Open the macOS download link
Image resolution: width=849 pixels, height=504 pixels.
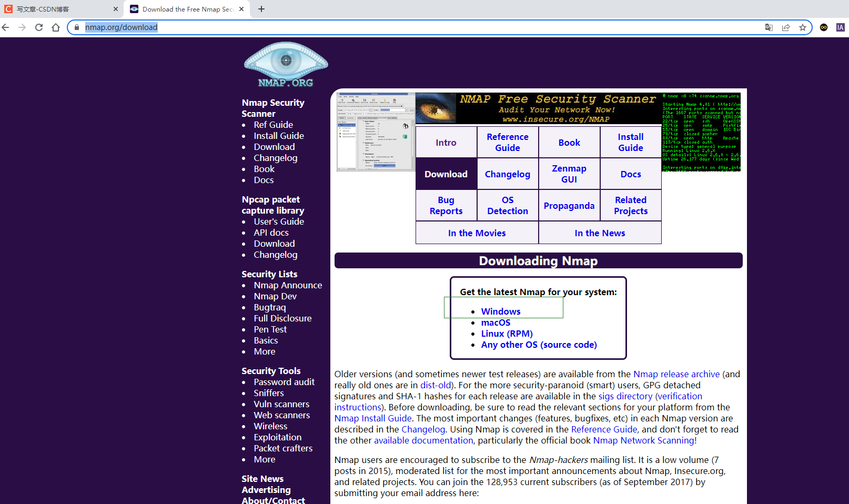tap(495, 322)
